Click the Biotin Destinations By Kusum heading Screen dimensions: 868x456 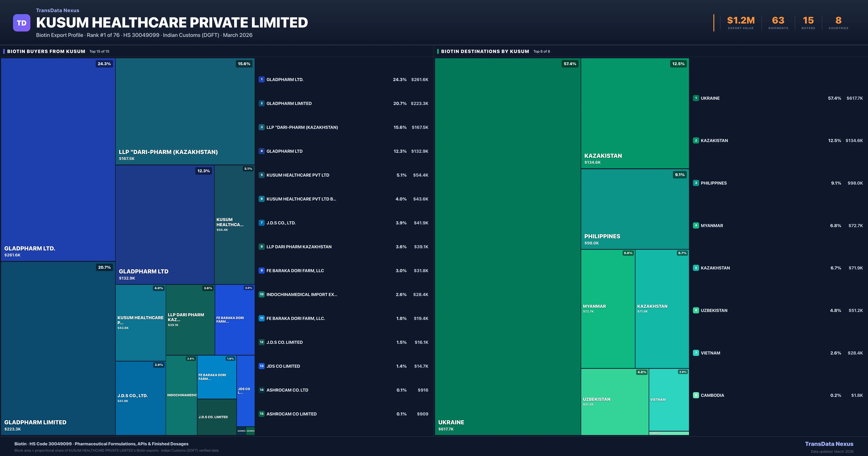pos(485,51)
